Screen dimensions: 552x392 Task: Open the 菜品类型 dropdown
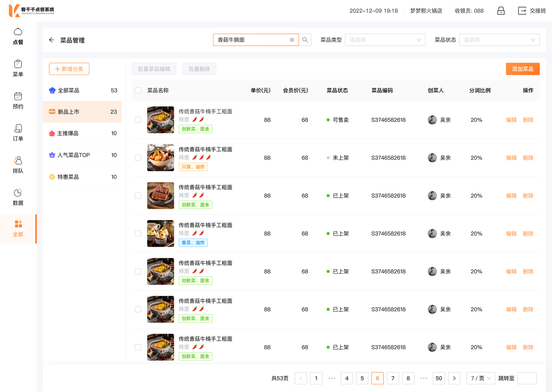pyautogui.click(x=385, y=40)
